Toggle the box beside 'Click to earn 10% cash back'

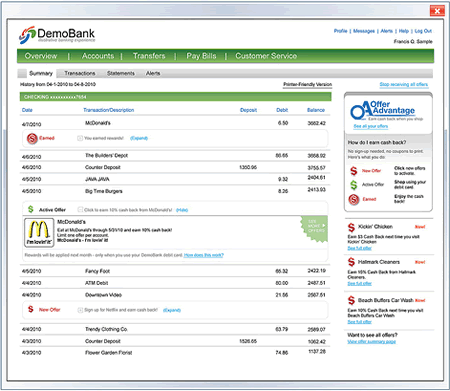pos(80,210)
